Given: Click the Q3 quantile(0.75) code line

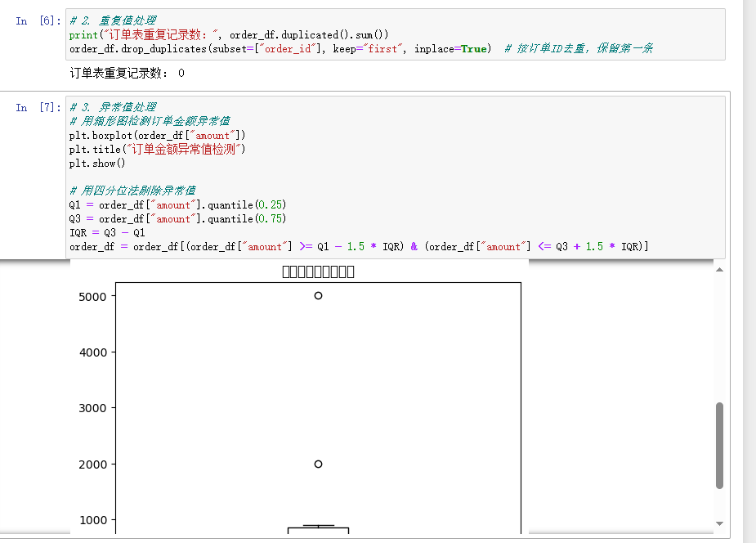Looking at the screenshot, I should click(177, 219).
